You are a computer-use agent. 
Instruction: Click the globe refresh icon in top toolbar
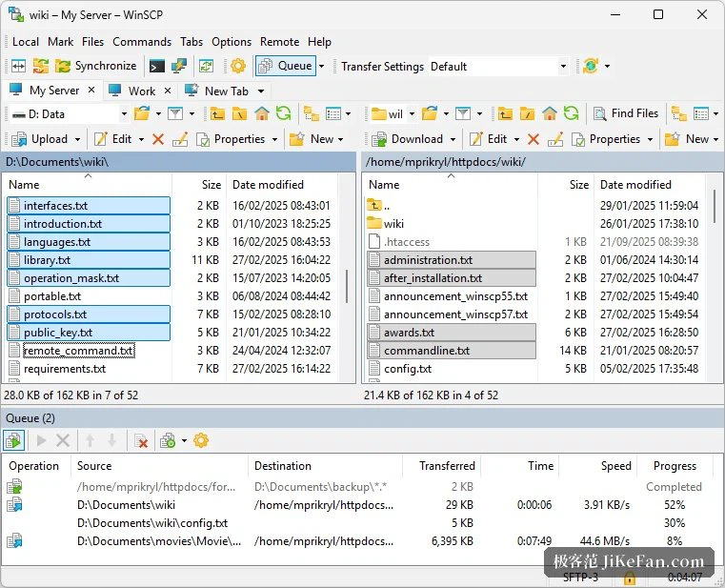click(591, 66)
